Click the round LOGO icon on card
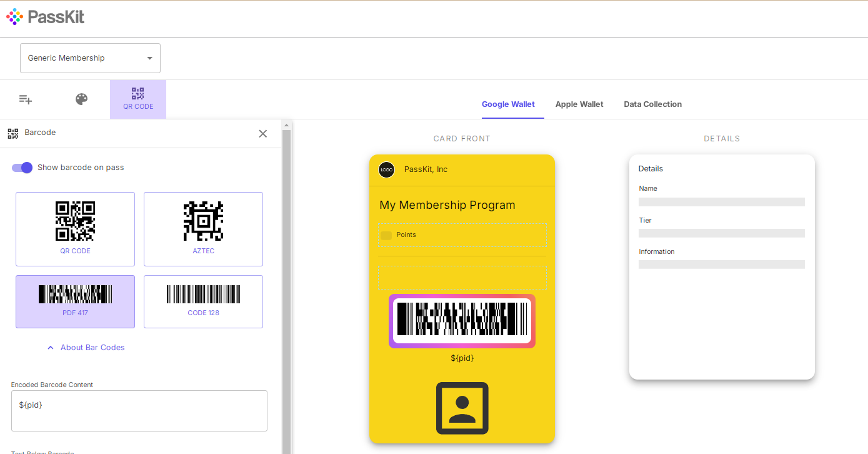The image size is (868, 454). pos(386,169)
